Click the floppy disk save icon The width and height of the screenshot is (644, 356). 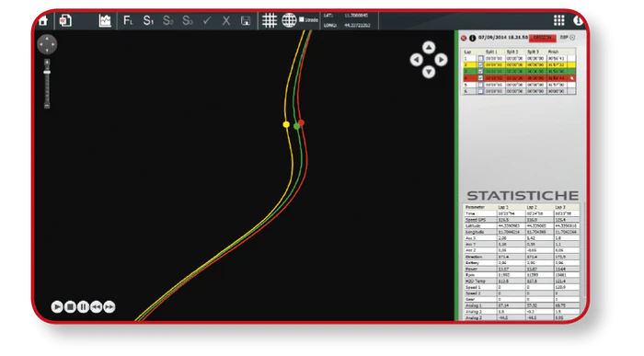pos(246,21)
